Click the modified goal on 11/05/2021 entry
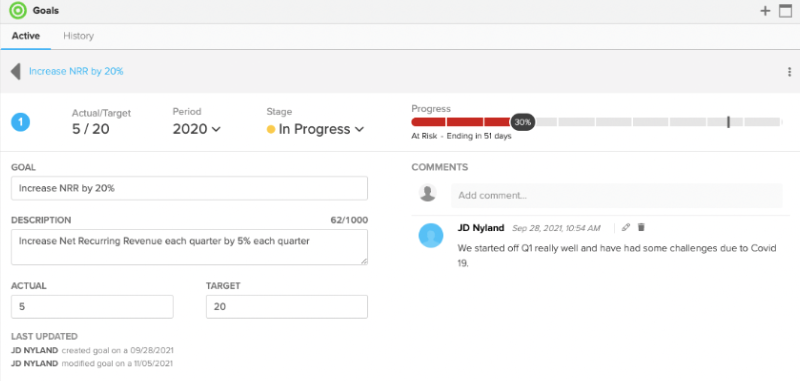 pyautogui.click(x=92, y=364)
